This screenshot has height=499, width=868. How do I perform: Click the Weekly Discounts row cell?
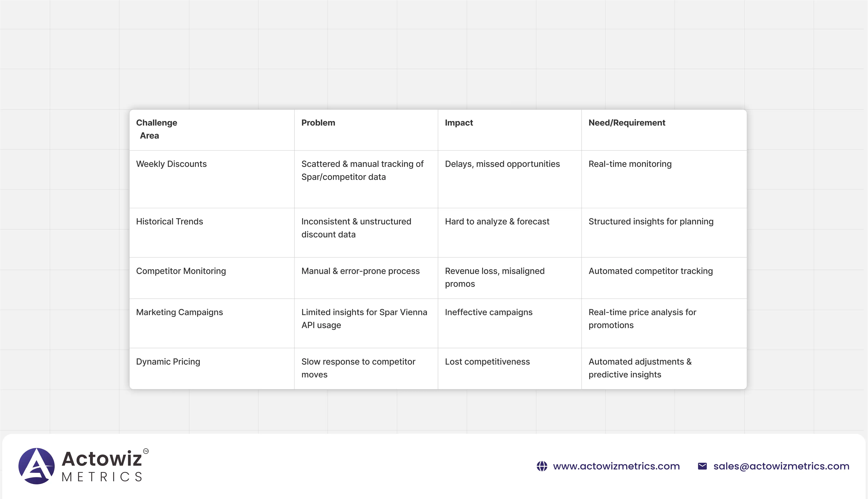point(171,164)
